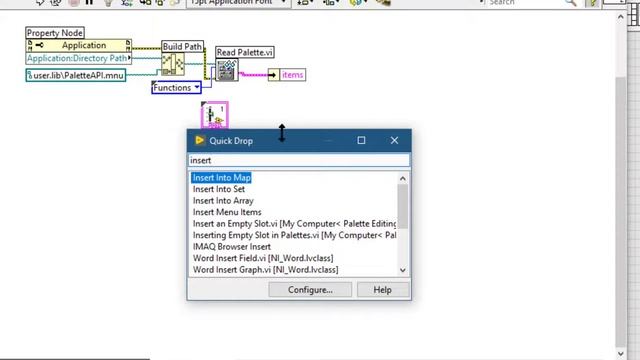This screenshot has width=640, height=360.
Task: Click the Property Node label
Action: 55,33
